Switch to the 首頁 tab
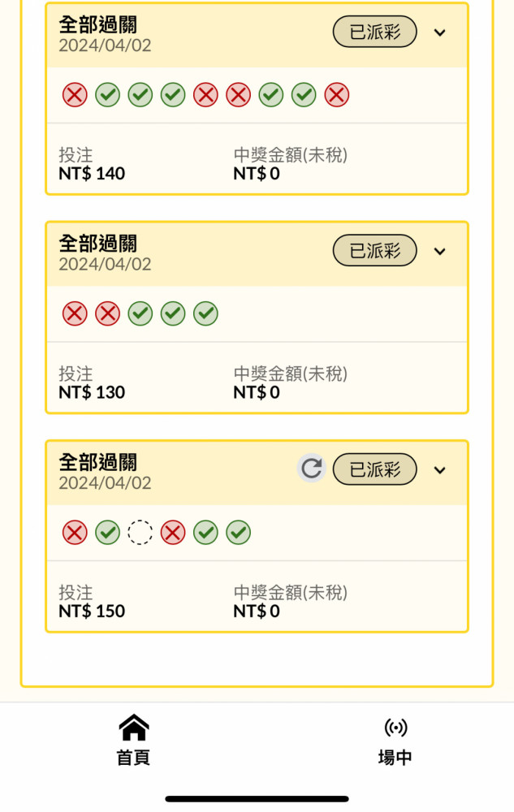Image resolution: width=514 pixels, height=812 pixels. (x=133, y=741)
